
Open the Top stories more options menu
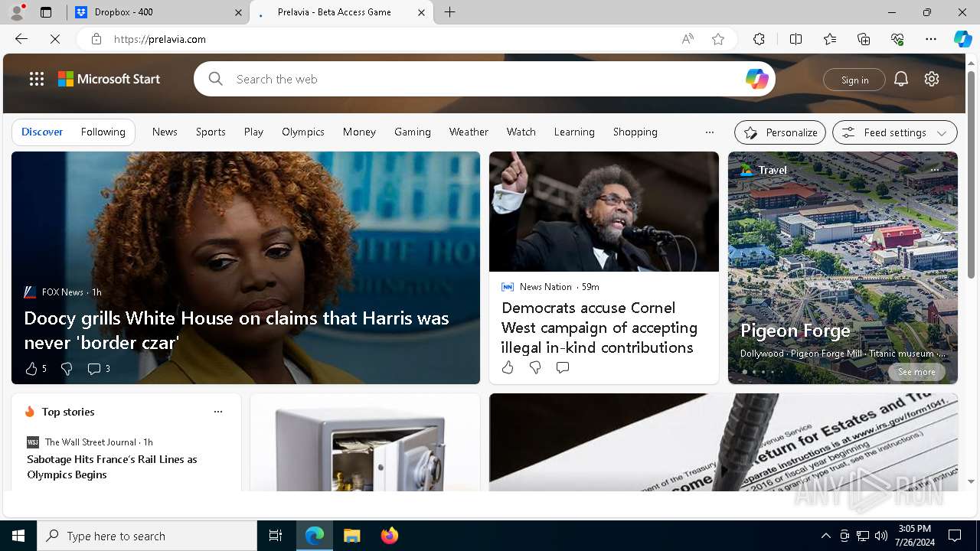point(218,412)
